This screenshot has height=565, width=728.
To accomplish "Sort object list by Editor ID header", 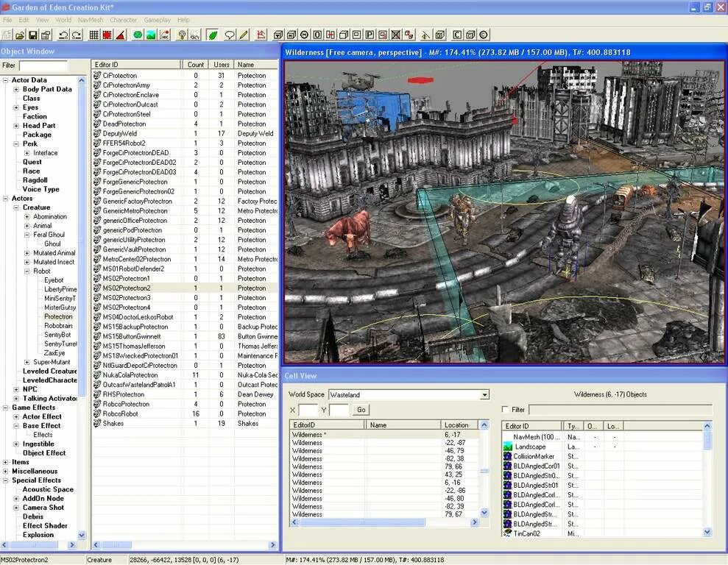I will click(x=137, y=65).
